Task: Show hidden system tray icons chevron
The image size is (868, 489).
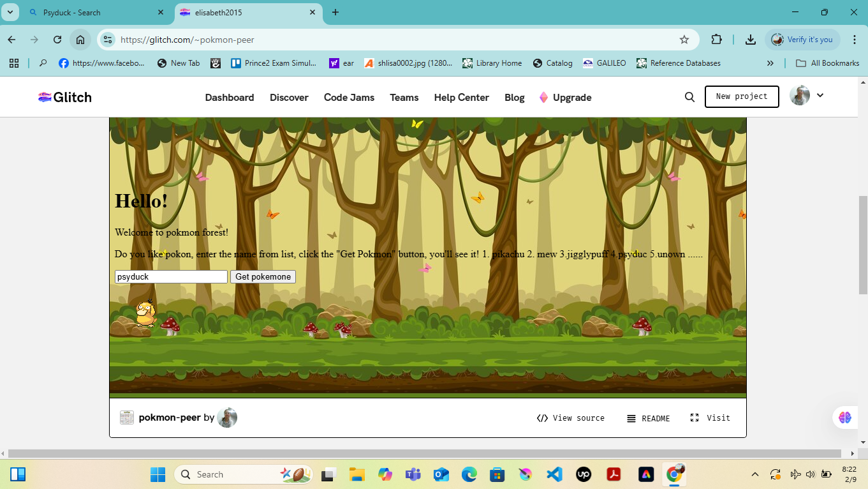Action: click(x=755, y=474)
